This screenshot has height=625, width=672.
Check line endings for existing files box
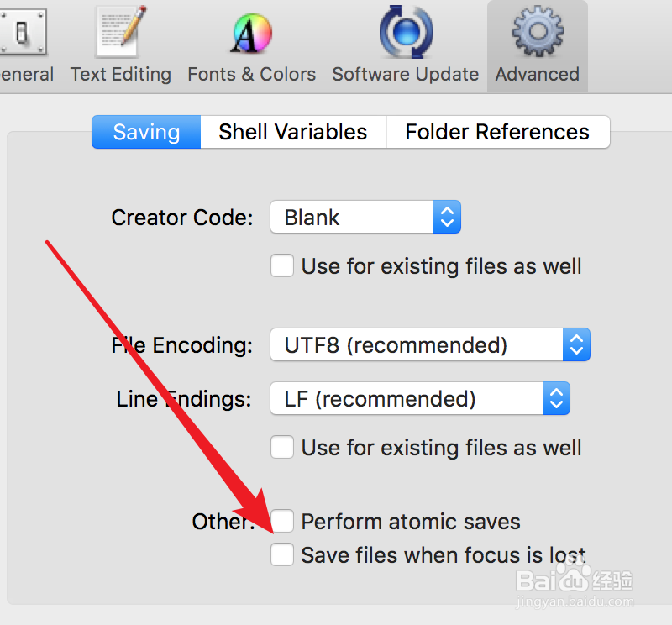tap(282, 447)
